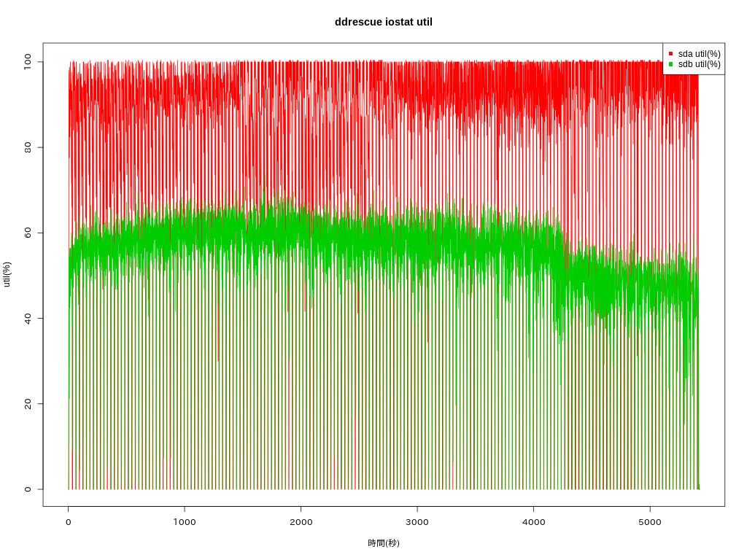Click the x-axis label '時間(秒)'
The height and width of the screenshot is (560, 747).
tap(383, 543)
